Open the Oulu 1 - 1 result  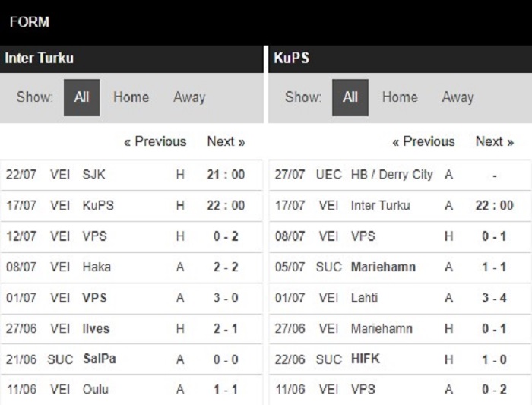pyautogui.click(x=131, y=390)
